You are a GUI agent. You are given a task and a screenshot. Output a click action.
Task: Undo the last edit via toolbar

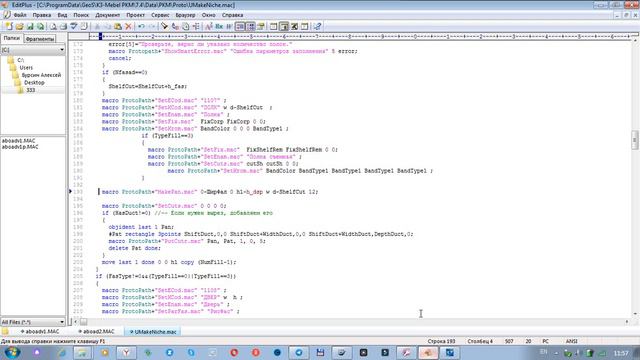141,26
